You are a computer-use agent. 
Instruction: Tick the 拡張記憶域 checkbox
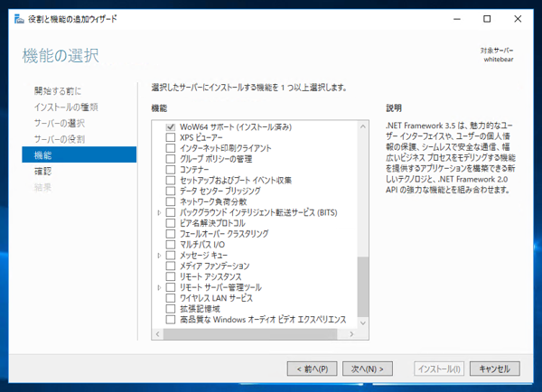[x=171, y=309]
